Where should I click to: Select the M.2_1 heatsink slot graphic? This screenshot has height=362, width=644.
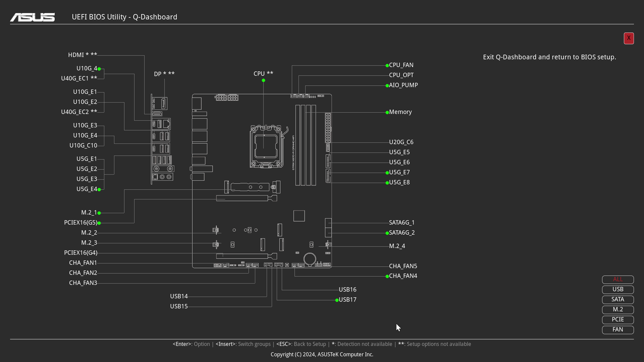coord(252,187)
